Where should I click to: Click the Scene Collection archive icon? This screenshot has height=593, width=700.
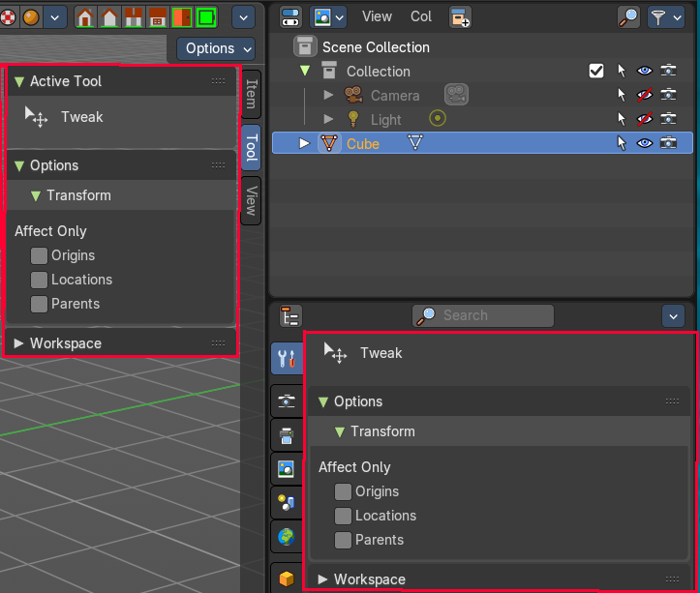(x=305, y=46)
